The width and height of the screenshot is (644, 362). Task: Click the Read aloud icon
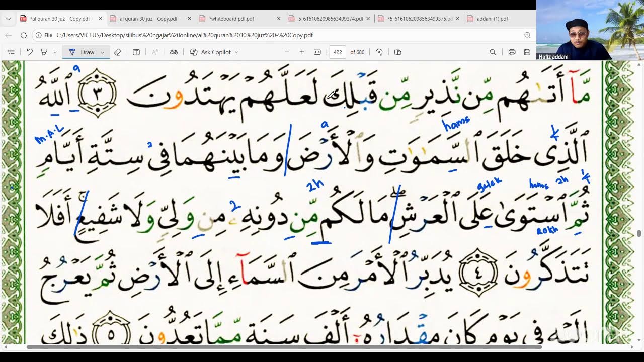[x=155, y=52]
